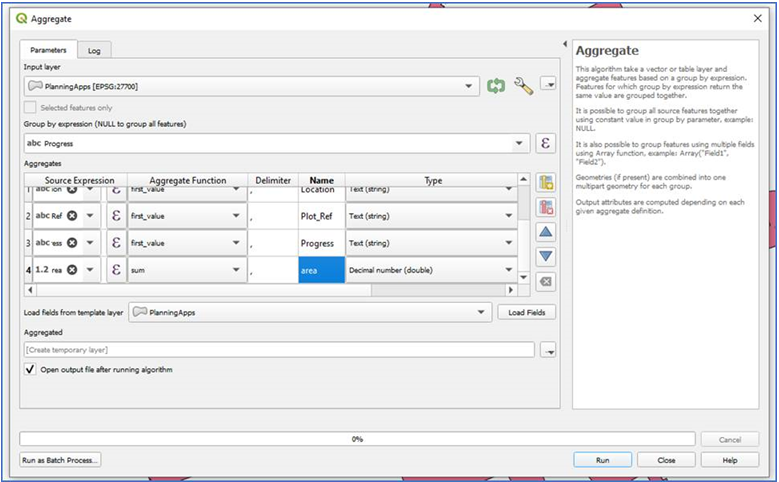
Task: Click the Close button
Action: point(666,460)
